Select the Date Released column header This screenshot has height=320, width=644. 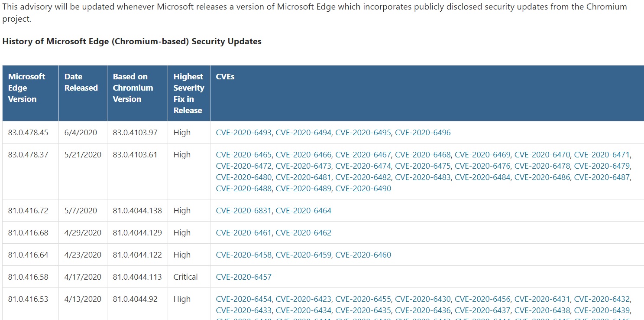[83, 93]
